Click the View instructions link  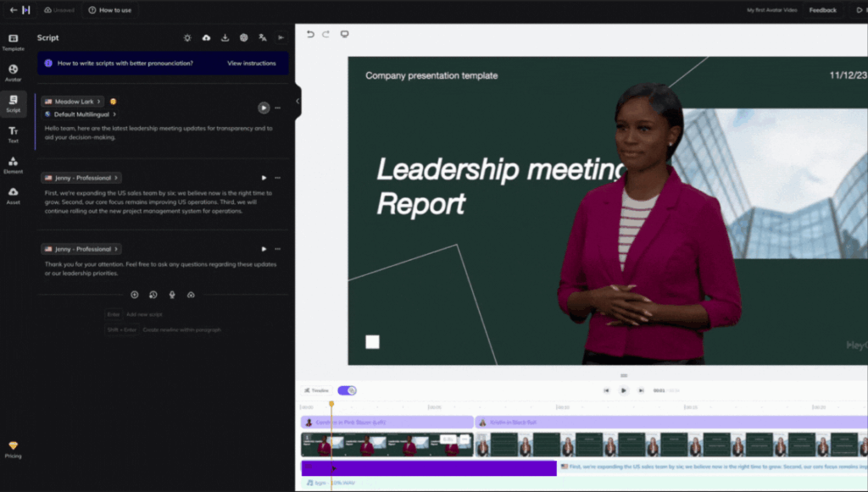click(x=251, y=64)
